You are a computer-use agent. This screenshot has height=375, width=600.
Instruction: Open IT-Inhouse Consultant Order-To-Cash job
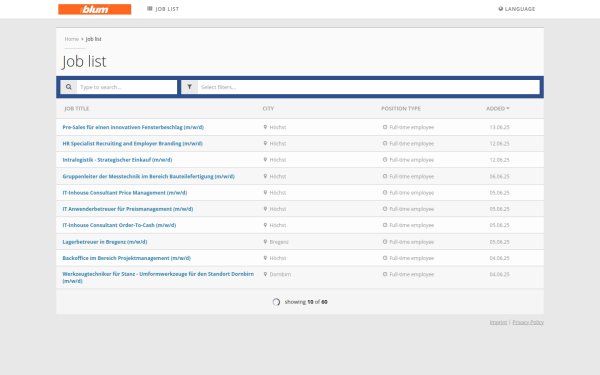[119, 225]
